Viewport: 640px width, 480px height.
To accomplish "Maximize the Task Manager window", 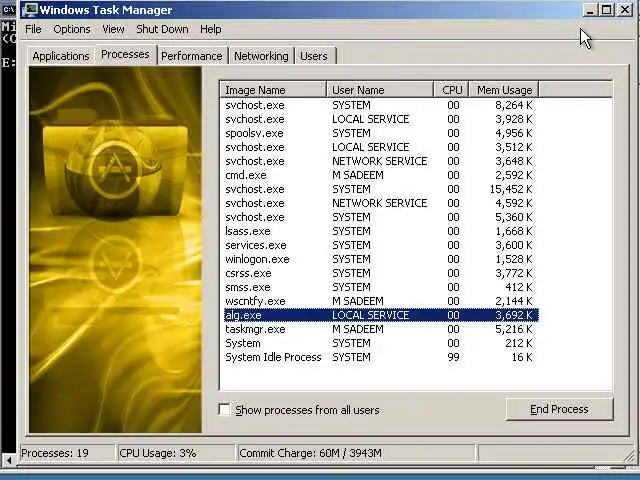I will pyautogui.click(x=607, y=10).
